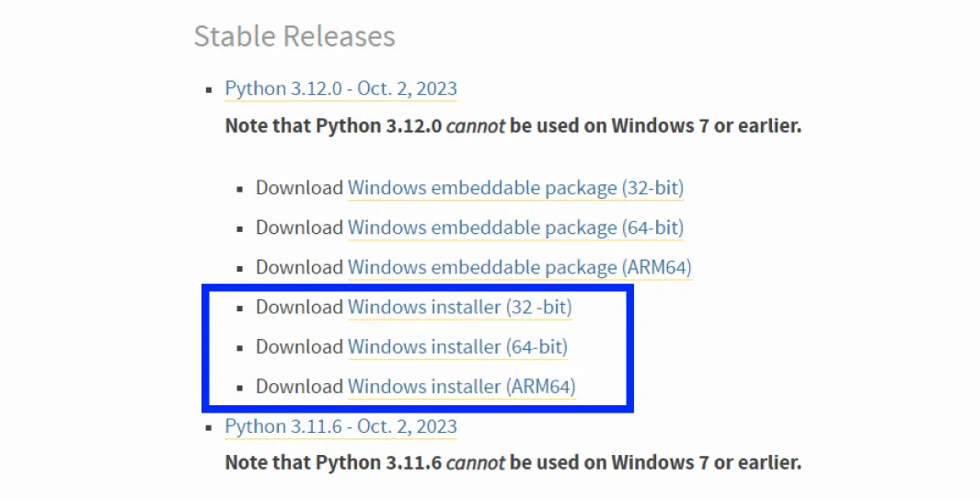This screenshot has width=980, height=501.
Task: Click italic "cannot" in the 3.11.6 note
Action: point(475,462)
